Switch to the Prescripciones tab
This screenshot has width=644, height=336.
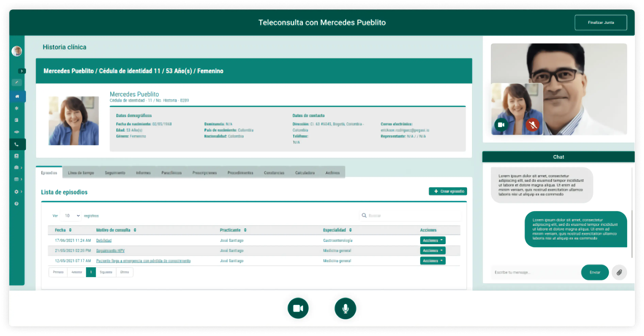[205, 173]
